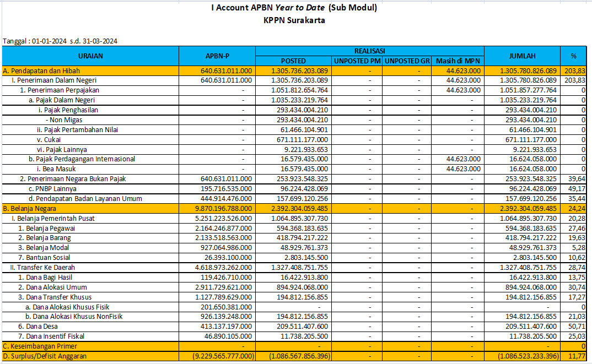592x364 pixels.
Task: Select row 'A. Pendapatan dan Hibah'
Action: [x=294, y=70]
